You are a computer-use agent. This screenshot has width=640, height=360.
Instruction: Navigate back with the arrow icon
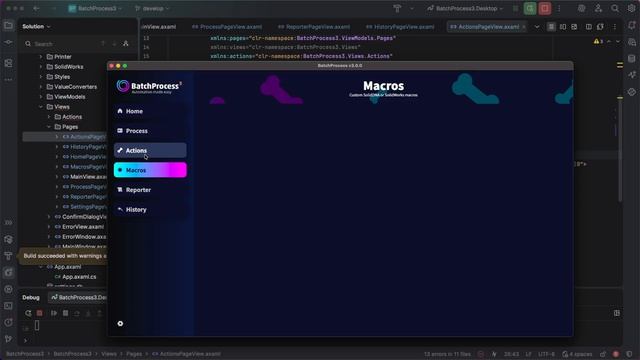36,8
